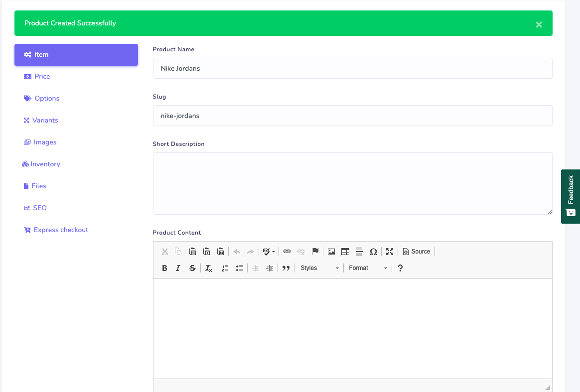Toggle Strikethrough formatting
This screenshot has height=392, width=580.
192,268
